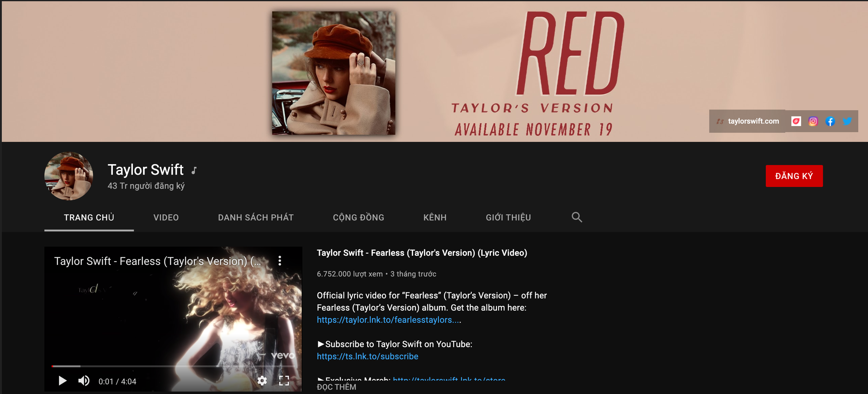Open video player settings gear
This screenshot has width=868, height=394.
coord(262,381)
